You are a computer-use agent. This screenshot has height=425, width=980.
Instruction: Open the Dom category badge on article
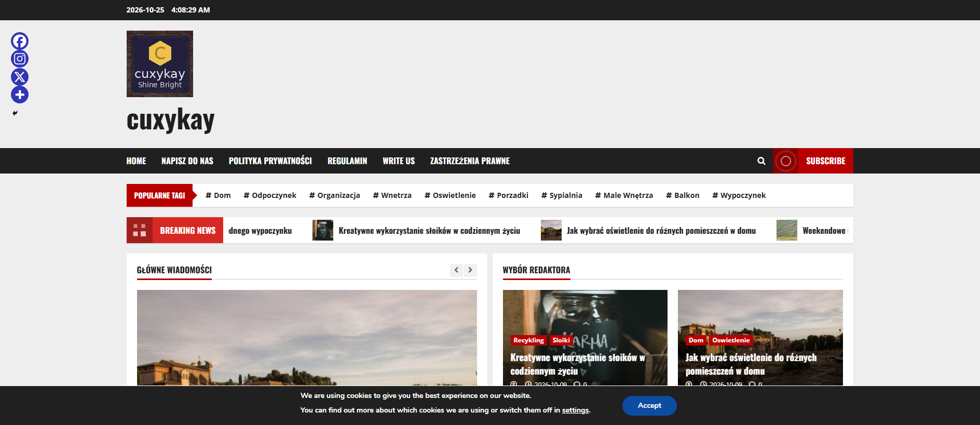(x=696, y=340)
